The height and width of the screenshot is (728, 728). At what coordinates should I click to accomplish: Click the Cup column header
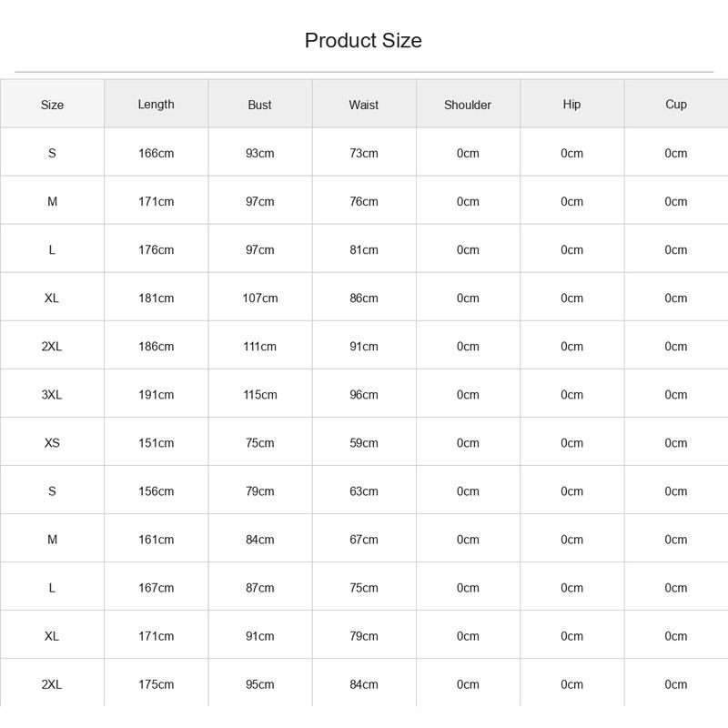[675, 105]
